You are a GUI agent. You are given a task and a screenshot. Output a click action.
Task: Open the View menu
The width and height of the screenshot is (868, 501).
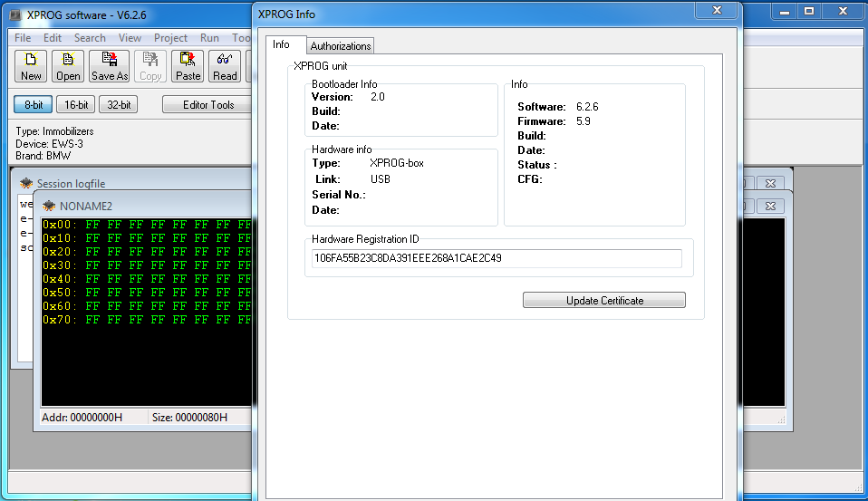[x=130, y=38]
